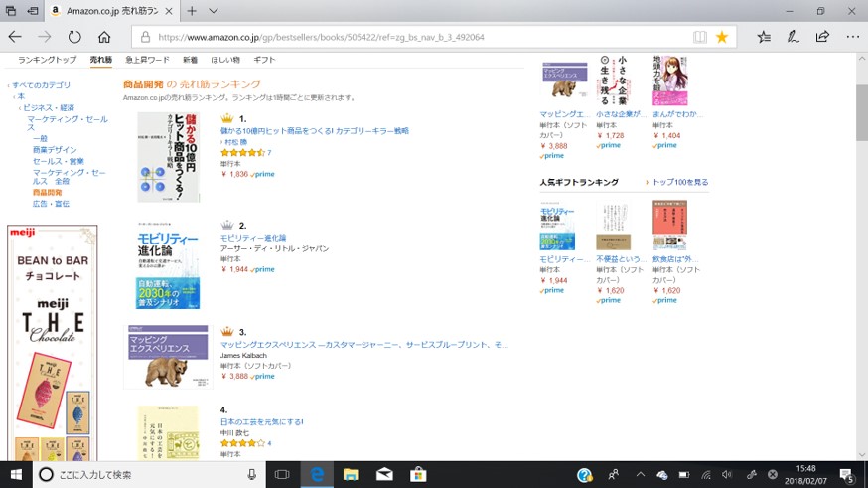Select 商業デザイン subcategory
868x488 pixels.
[55, 149]
